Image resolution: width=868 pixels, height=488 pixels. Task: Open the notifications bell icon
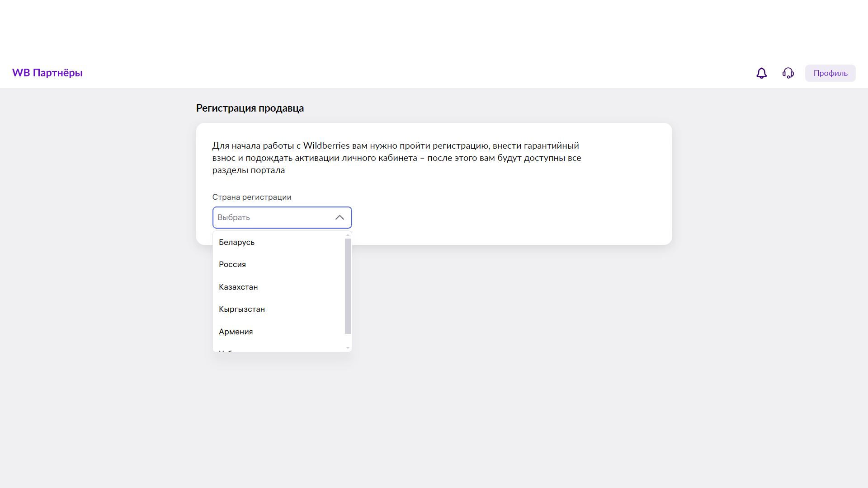click(x=761, y=73)
